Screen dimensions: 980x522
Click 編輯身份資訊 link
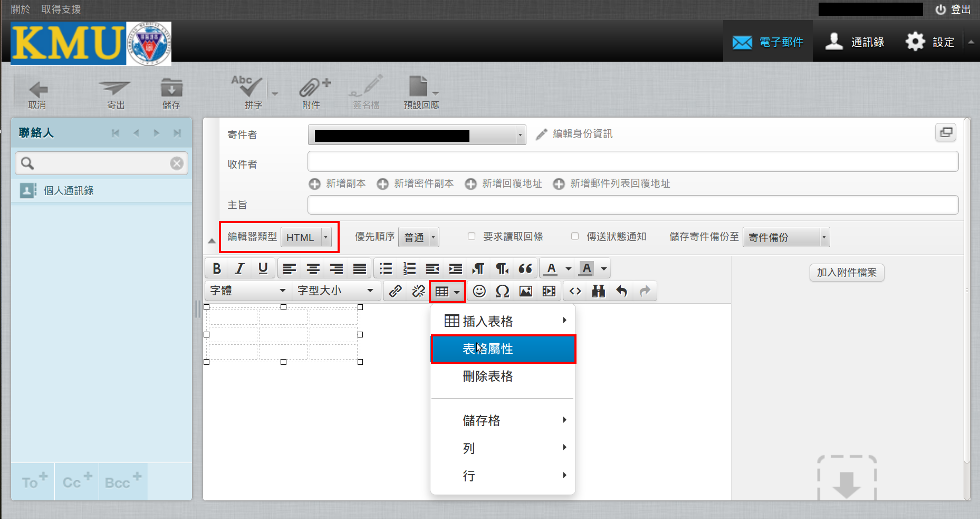[x=574, y=134]
